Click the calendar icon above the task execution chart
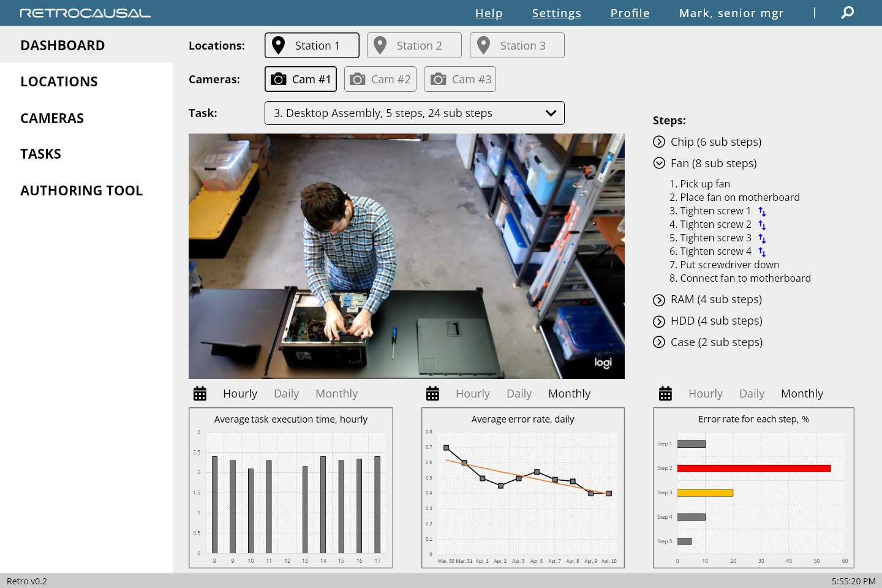882x588 pixels. pos(200,393)
